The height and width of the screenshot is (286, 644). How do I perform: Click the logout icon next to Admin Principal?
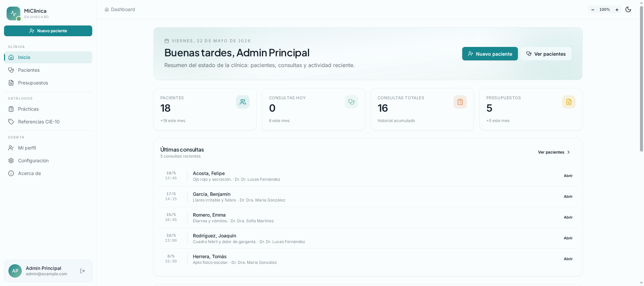[83, 271]
